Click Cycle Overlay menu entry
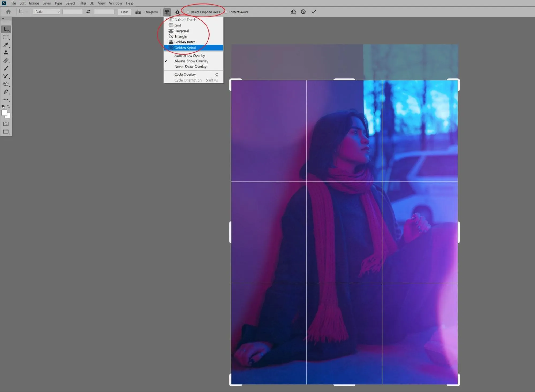The width and height of the screenshot is (535, 392). point(193,75)
